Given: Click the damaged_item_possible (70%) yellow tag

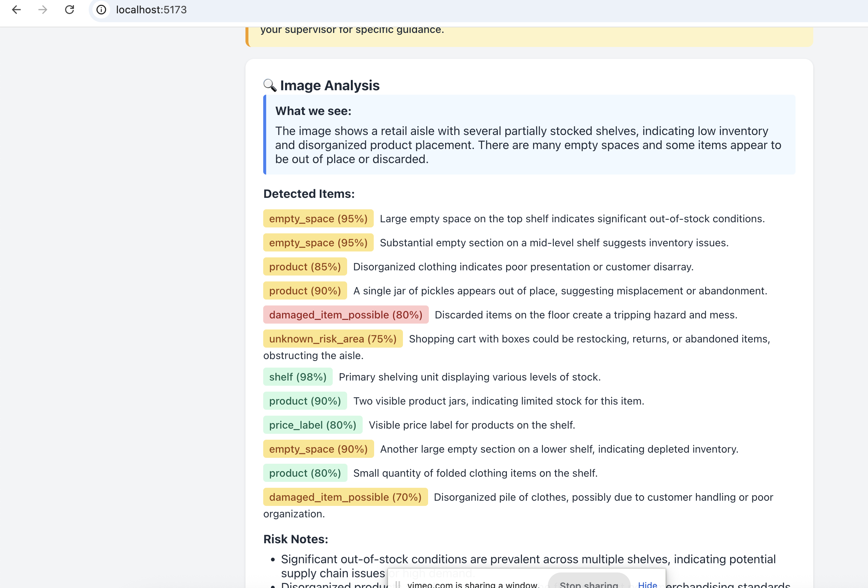Looking at the screenshot, I should 345,497.
